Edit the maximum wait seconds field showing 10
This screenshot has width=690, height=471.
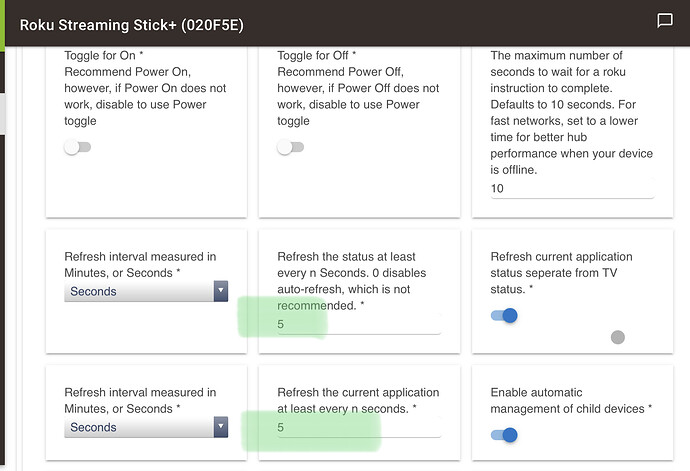point(572,188)
